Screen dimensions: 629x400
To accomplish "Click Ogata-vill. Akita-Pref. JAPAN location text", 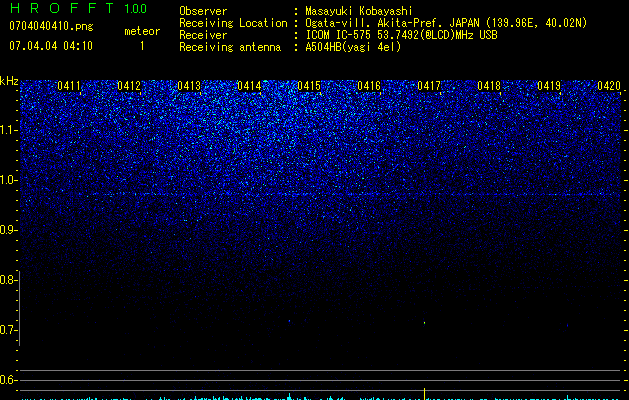I will [446, 23].
